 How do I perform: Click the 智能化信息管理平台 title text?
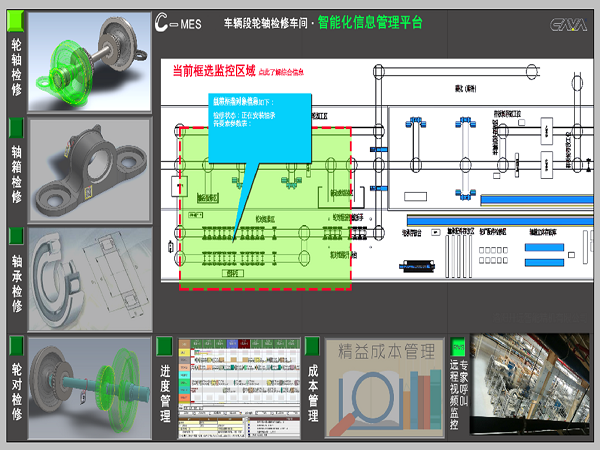[370, 22]
